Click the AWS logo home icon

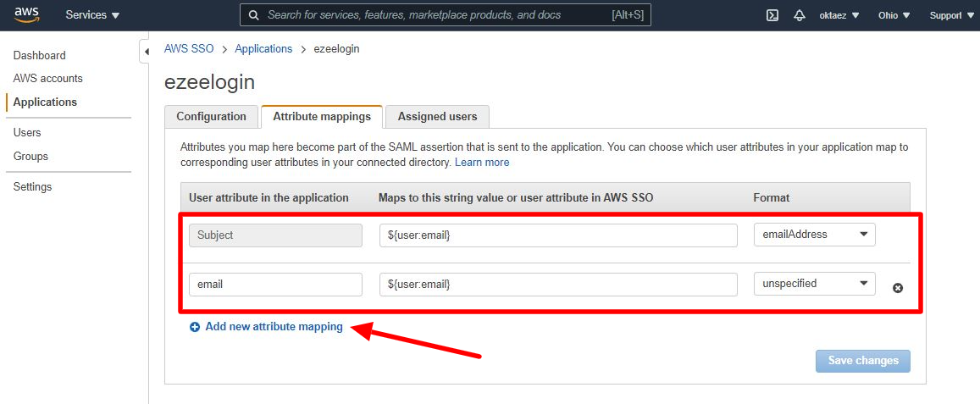(27, 15)
